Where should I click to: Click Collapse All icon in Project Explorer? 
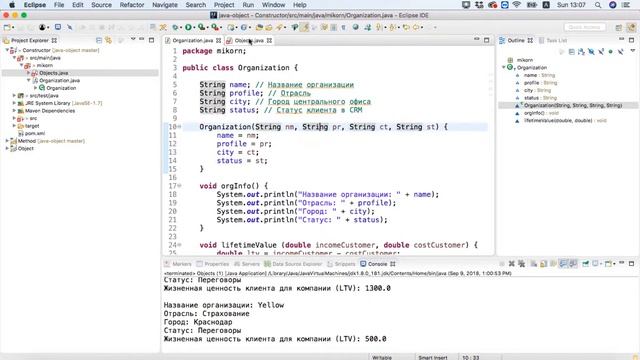point(99,40)
